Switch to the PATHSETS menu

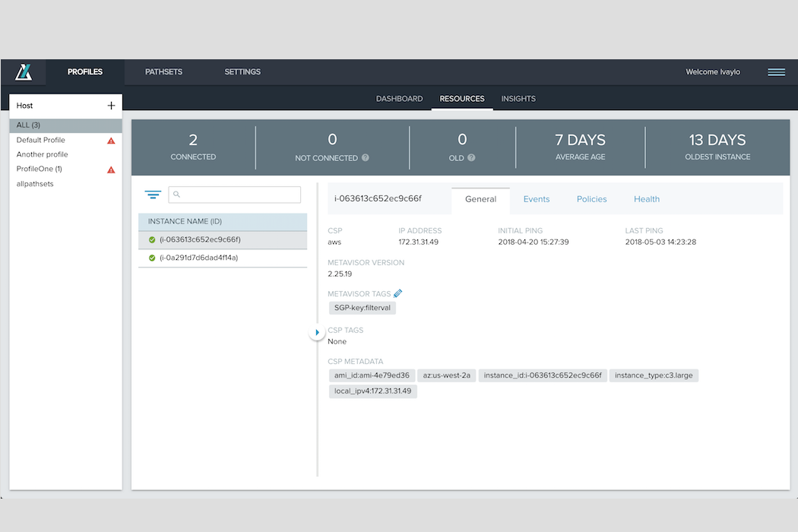click(x=163, y=72)
